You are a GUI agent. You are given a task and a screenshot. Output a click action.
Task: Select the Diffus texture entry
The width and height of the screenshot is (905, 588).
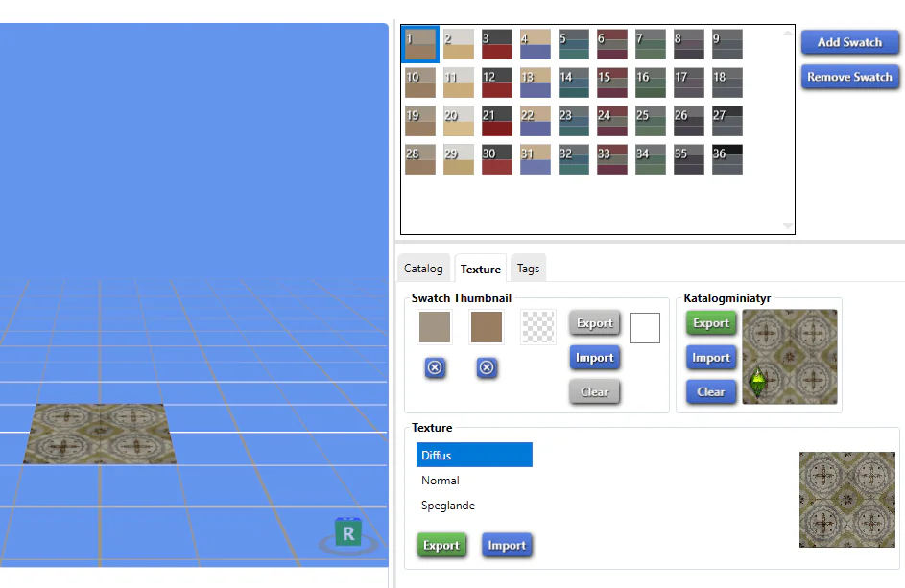[474, 455]
